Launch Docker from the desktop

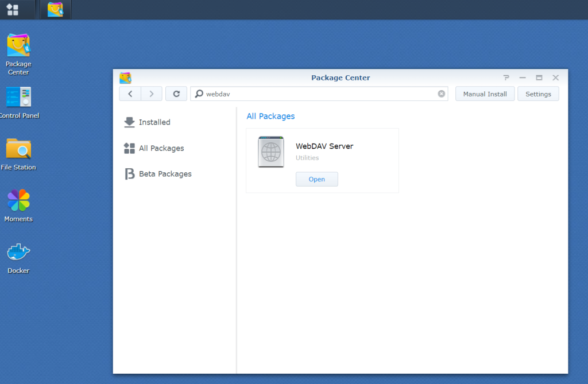18,258
